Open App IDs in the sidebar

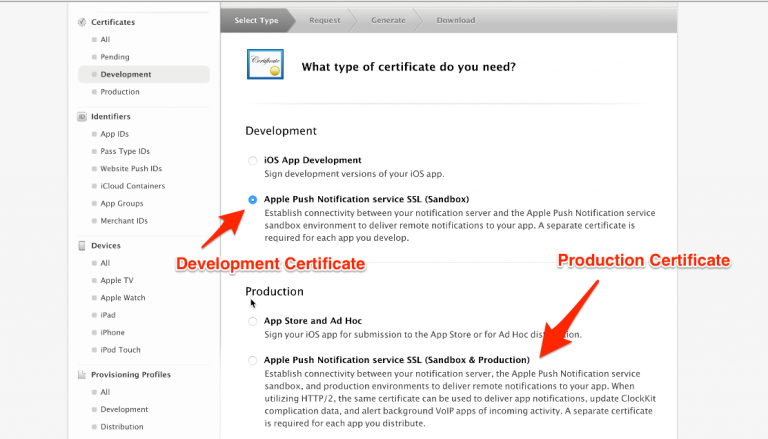coord(115,134)
